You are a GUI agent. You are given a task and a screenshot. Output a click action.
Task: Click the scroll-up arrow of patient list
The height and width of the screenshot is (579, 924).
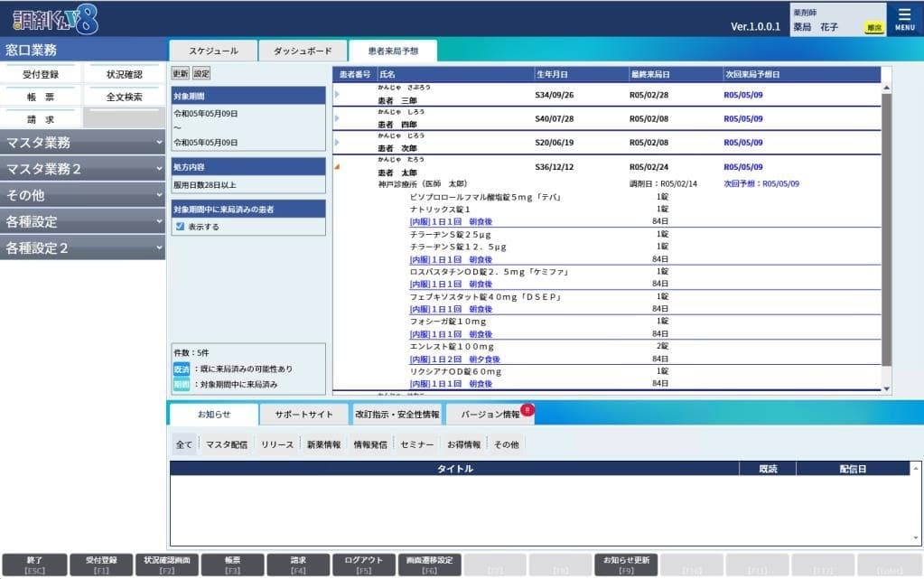tap(886, 88)
